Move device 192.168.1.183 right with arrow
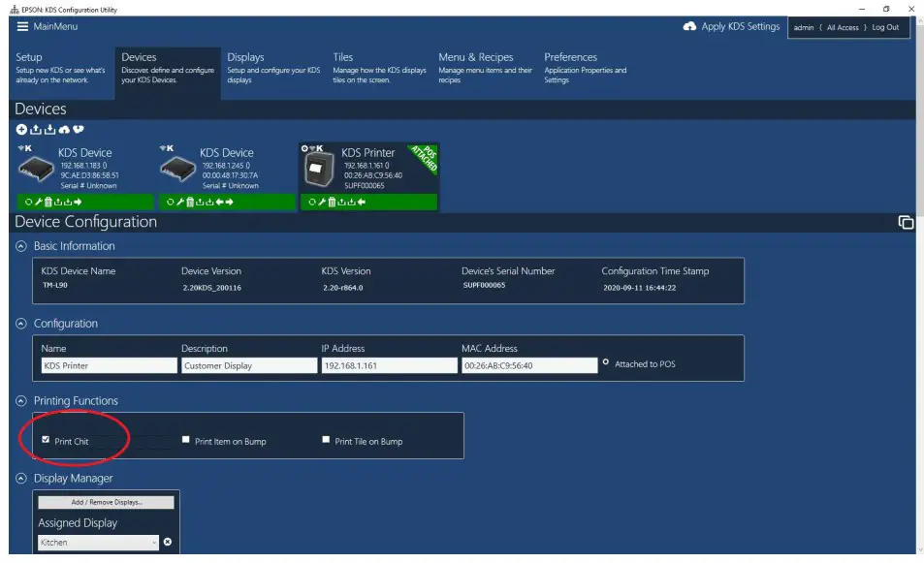Screen dimensions: 924x563 78,202
